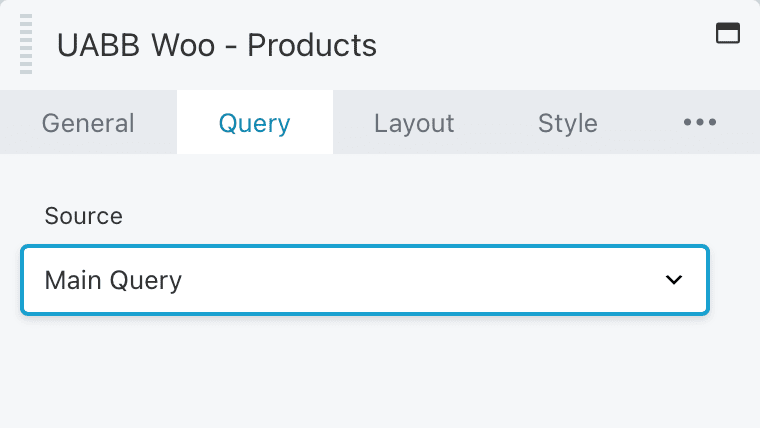Screen dimensions: 760x428
Task: Switch to the General tab
Action: 88,123
